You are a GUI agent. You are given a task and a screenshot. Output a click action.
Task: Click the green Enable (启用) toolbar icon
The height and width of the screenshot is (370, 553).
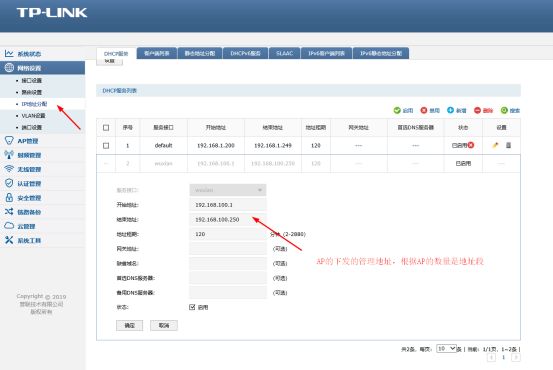[397, 110]
